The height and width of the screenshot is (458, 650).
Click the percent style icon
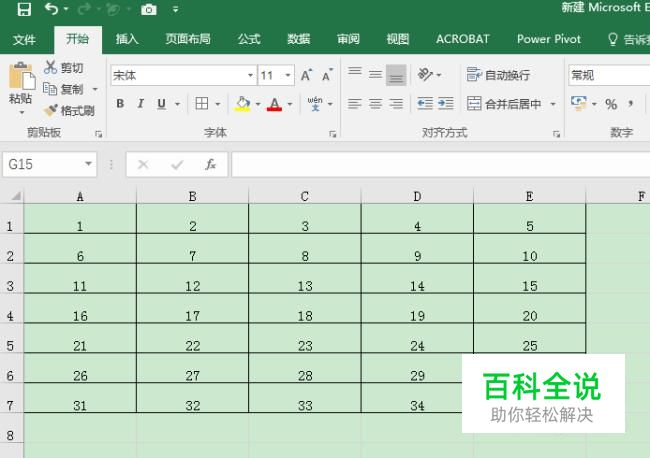pyautogui.click(x=611, y=104)
